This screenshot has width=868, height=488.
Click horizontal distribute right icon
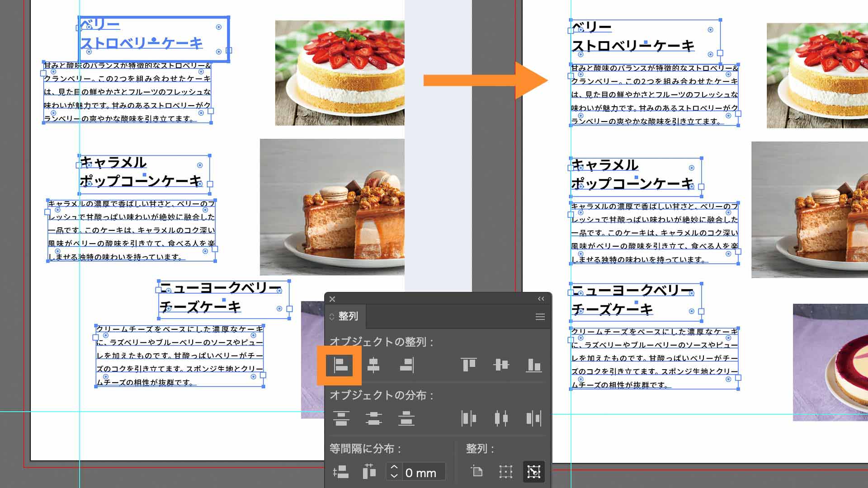point(533,418)
